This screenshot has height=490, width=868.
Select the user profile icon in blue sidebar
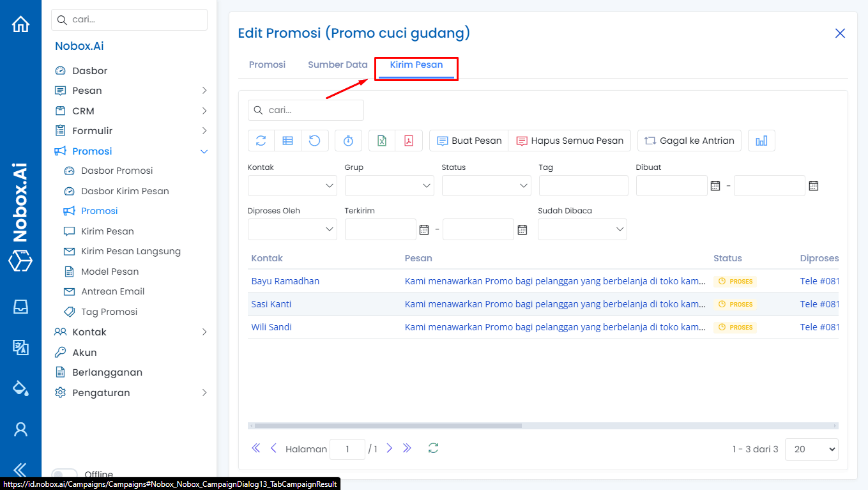tap(20, 429)
